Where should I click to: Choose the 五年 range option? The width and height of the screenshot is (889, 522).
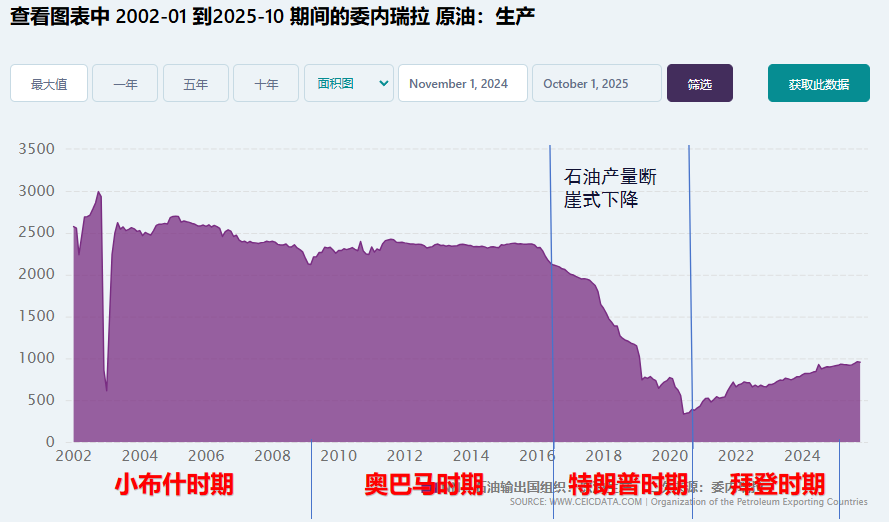pos(196,84)
